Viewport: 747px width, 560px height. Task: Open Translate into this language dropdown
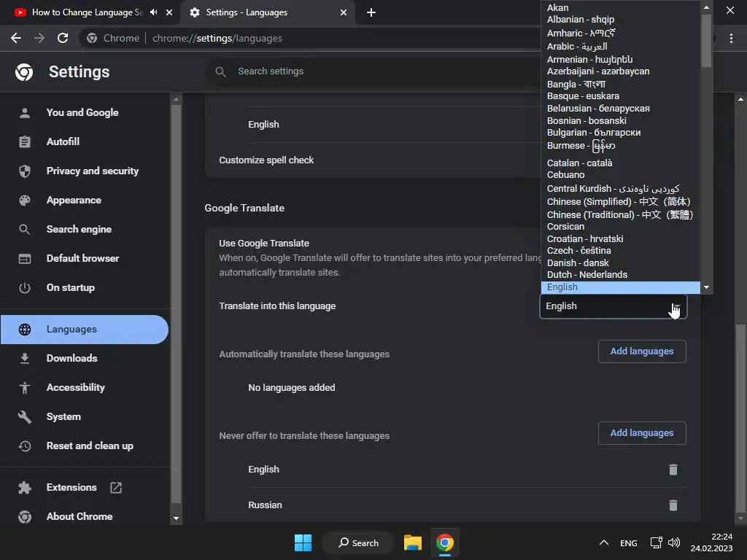613,306
